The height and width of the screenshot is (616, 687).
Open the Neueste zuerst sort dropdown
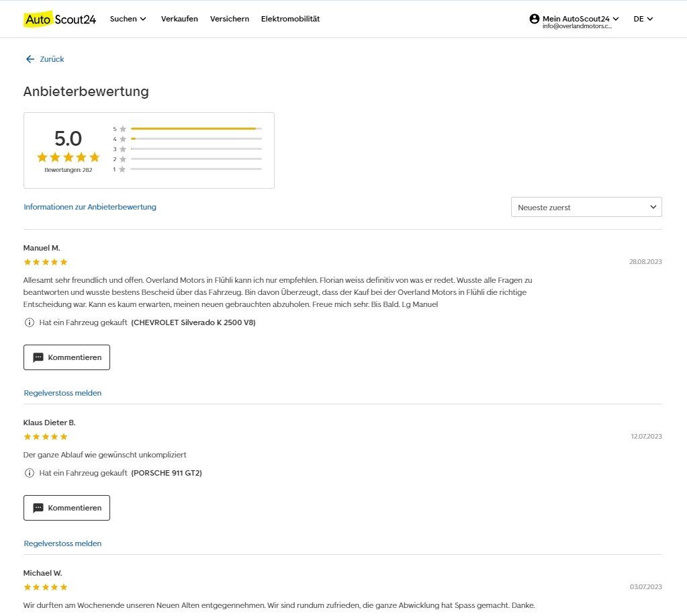point(586,207)
